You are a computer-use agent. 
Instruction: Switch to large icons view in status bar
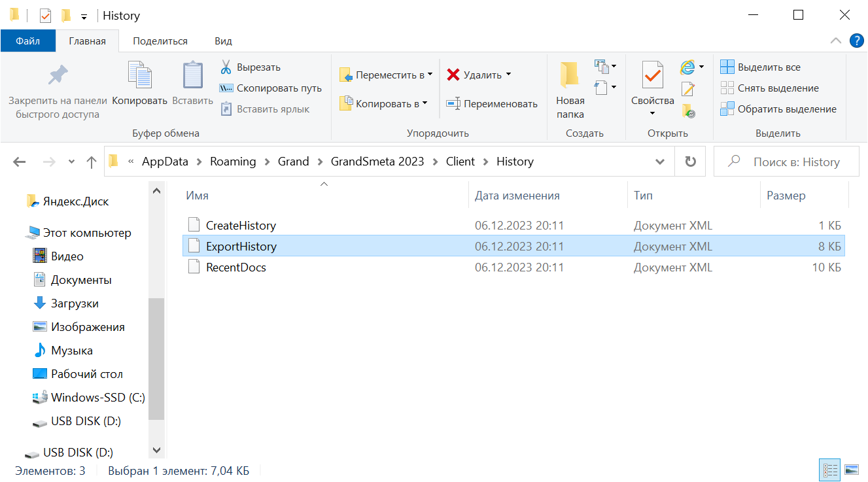tap(851, 470)
